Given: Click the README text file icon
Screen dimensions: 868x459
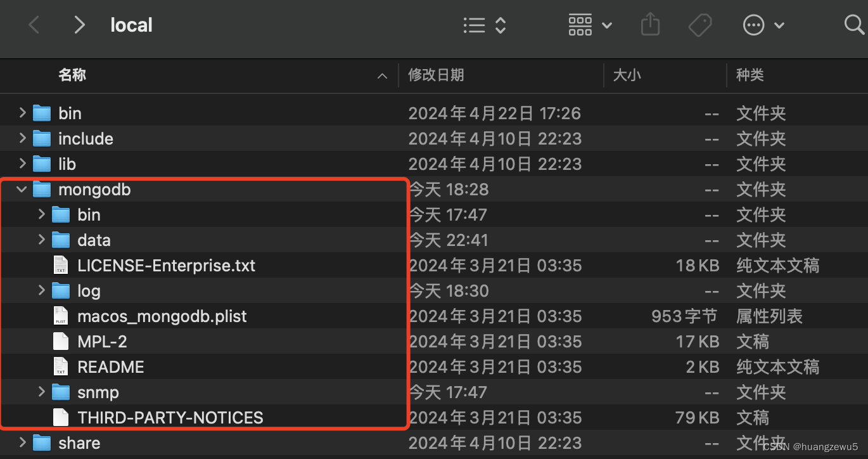Looking at the screenshot, I should [x=60, y=366].
